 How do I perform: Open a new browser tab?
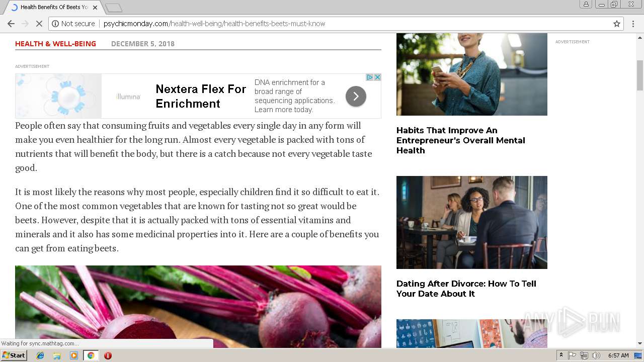(x=114, y=8)
